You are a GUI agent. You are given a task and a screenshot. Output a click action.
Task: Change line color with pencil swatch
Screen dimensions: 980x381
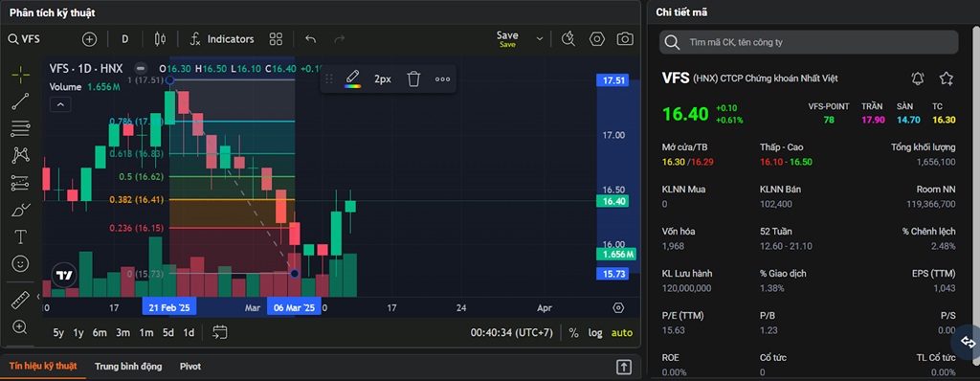(x=352, y=78)
